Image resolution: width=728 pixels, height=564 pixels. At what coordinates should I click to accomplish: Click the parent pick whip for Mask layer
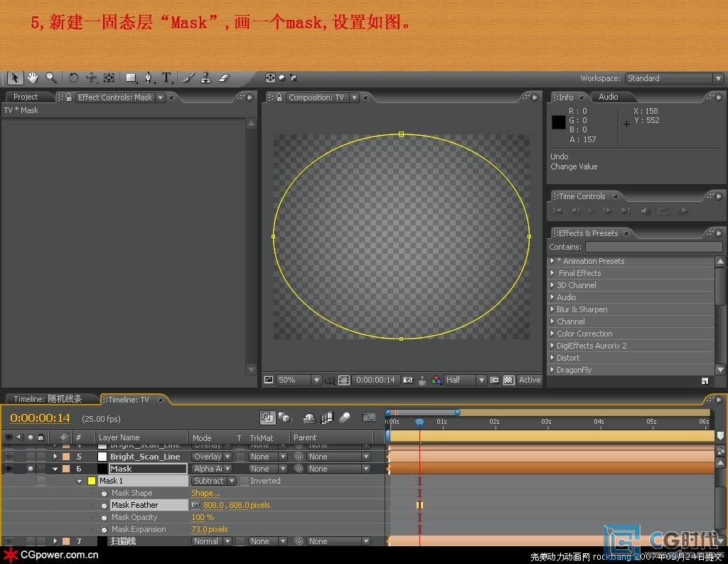[x=299, y=469]
